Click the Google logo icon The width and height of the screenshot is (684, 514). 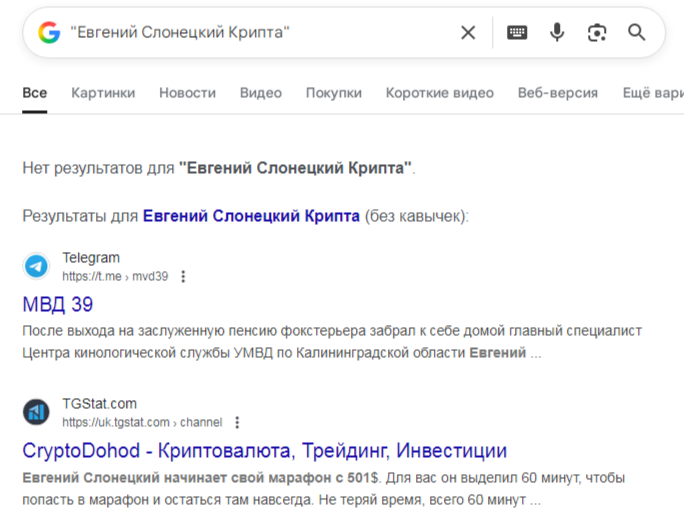pos(49,32)
